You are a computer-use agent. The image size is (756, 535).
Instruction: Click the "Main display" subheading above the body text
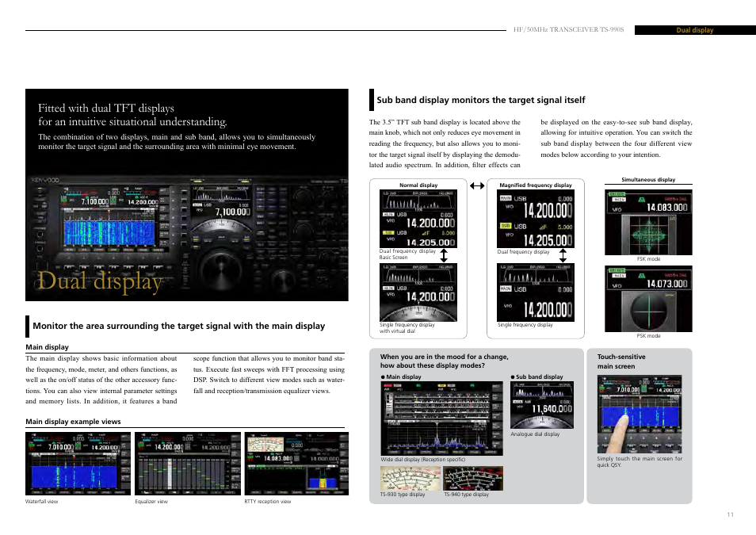48,347
